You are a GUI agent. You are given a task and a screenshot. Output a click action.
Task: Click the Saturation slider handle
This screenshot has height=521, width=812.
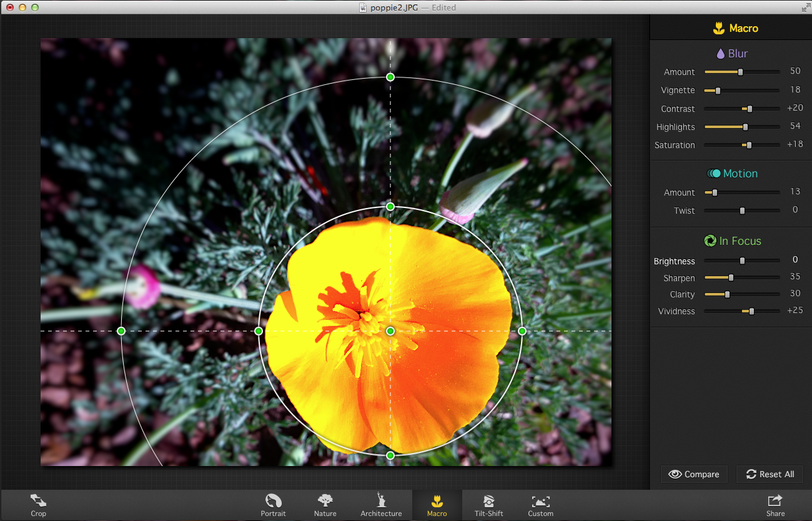[749, 145]
